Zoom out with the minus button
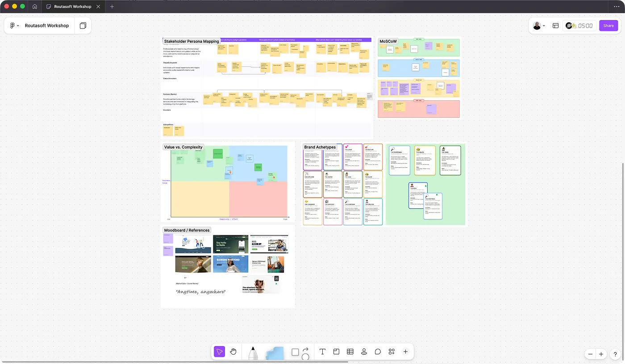 tap(591, 354)
